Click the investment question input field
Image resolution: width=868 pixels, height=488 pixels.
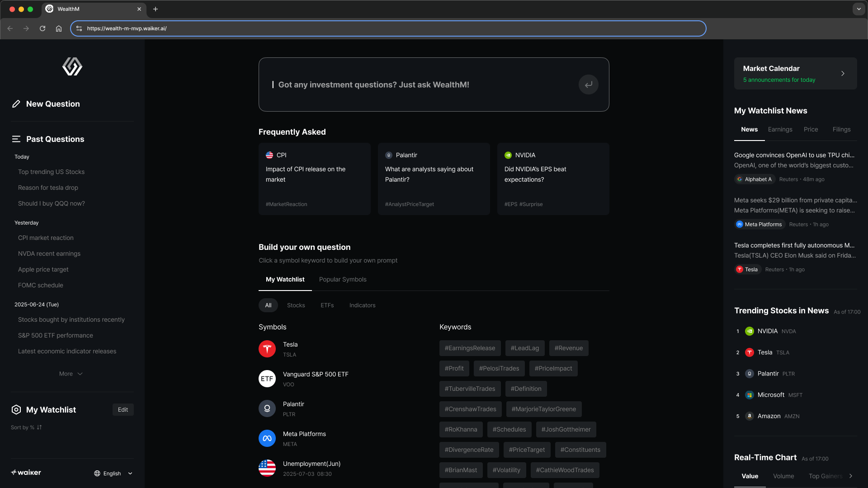420,84
